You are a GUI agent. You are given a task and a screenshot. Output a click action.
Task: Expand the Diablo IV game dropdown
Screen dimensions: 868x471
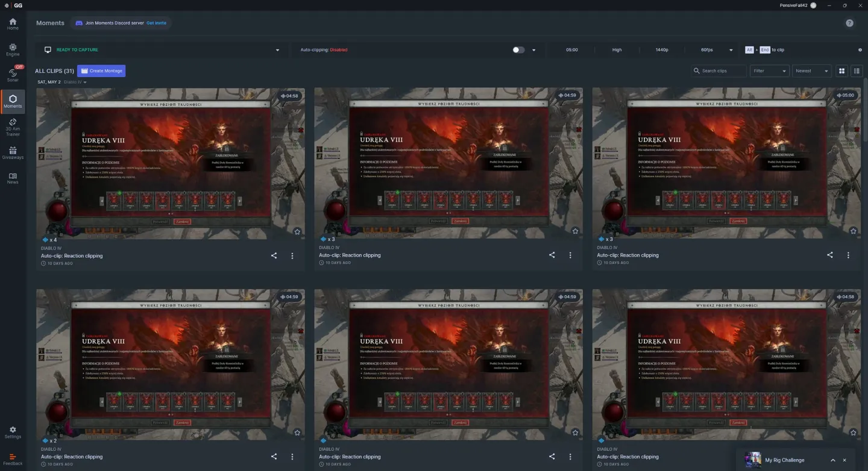pos(75,82)
